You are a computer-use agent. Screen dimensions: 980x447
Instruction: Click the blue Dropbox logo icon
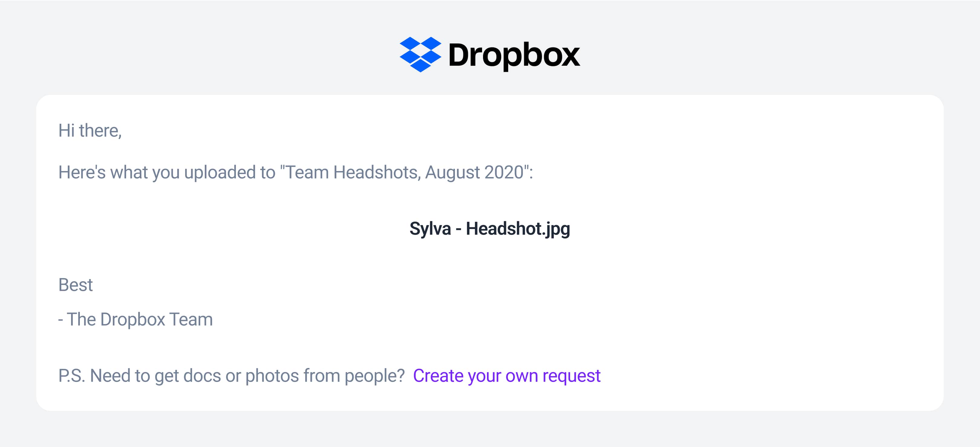420,54
